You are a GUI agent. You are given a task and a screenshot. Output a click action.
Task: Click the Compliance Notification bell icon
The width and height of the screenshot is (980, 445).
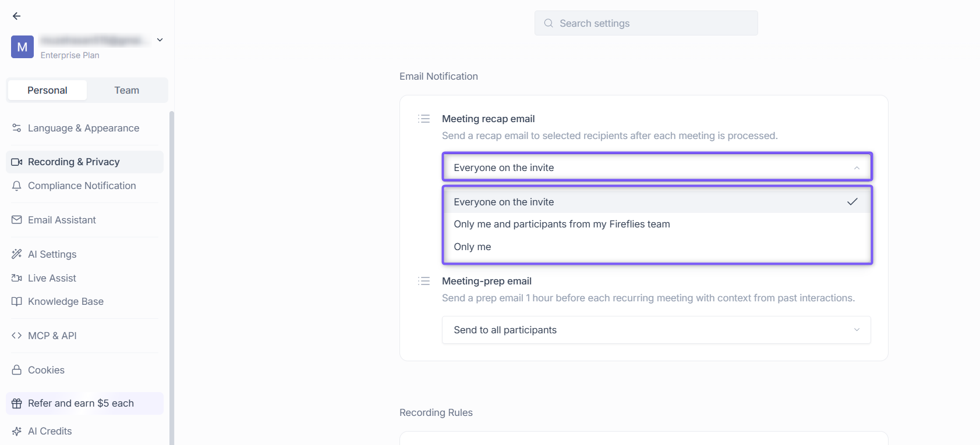pyautogui.click(x=17, y=186)
